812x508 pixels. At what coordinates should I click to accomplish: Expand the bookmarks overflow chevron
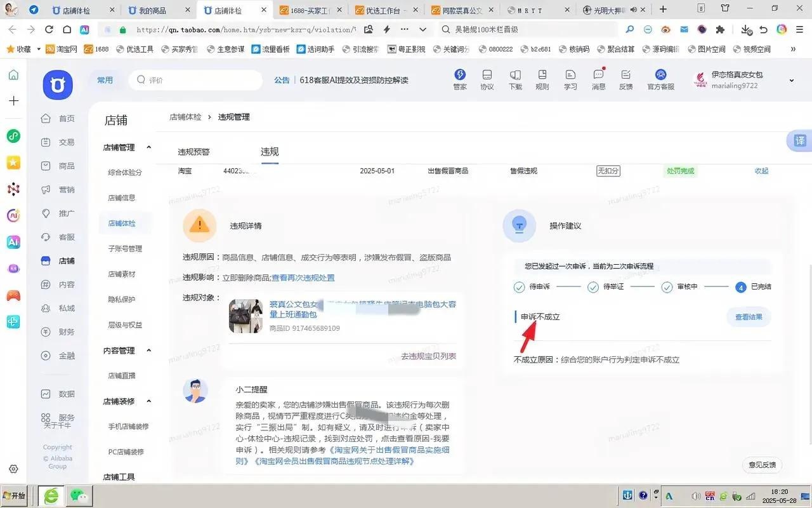click(x=793, y=49)
